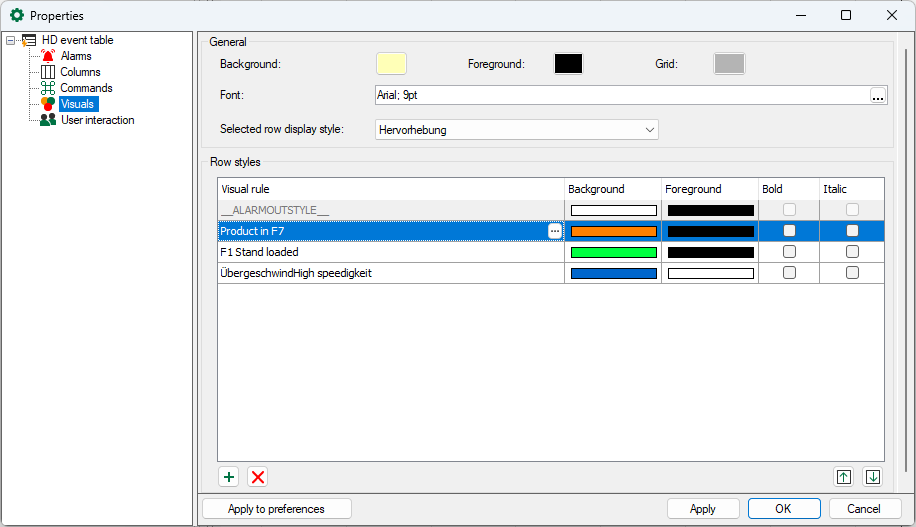Click the User interaction people icon
Image resolution: width=916 pixels, height=527 pixels.
(48, 120)
